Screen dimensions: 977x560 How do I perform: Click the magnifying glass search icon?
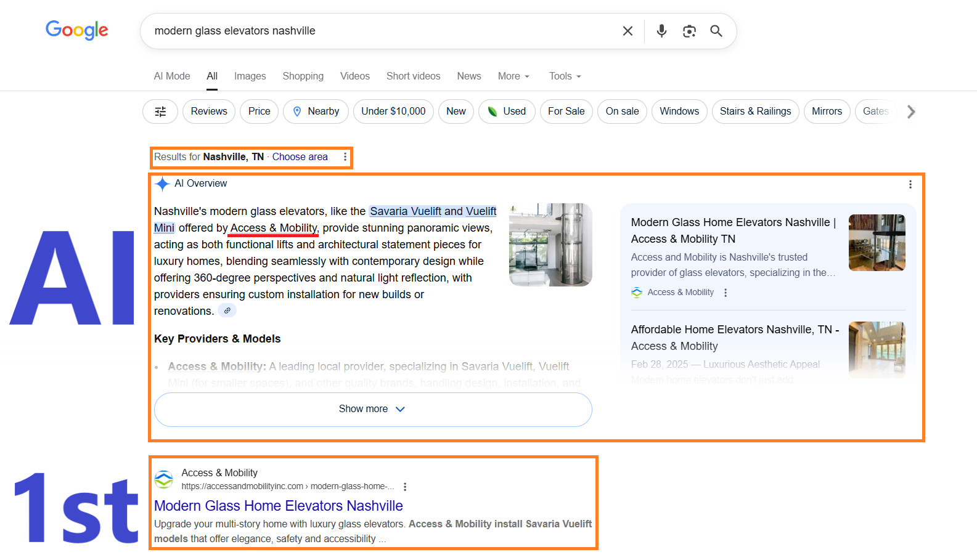[716, 31]
